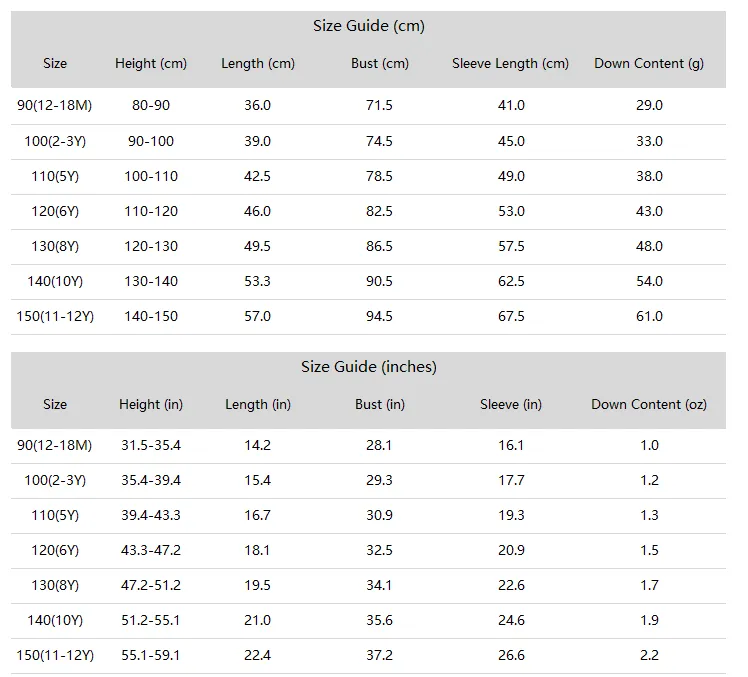Click the 2.2 down content ounce value
This screenshot has width=748, height=677.
tap(649, 655)
